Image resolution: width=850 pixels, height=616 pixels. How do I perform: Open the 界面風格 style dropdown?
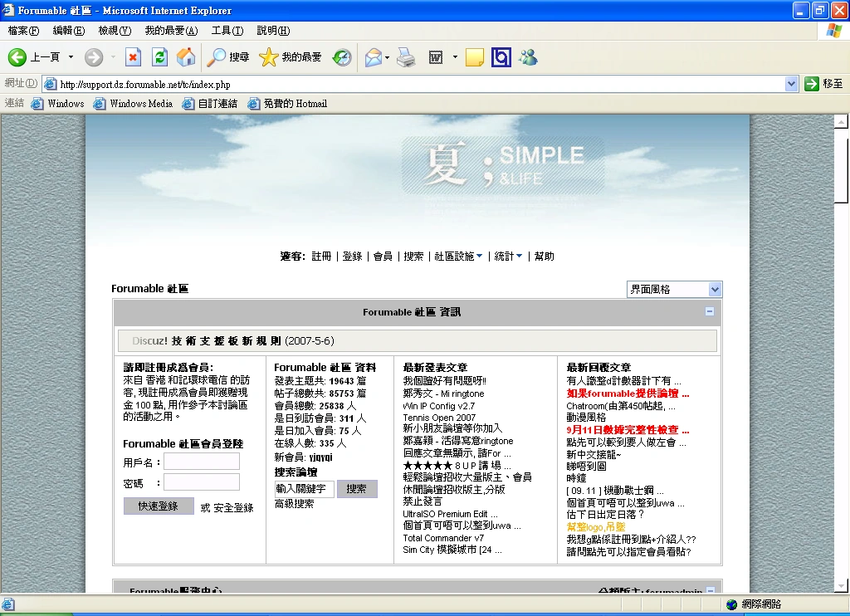[674, 290]
